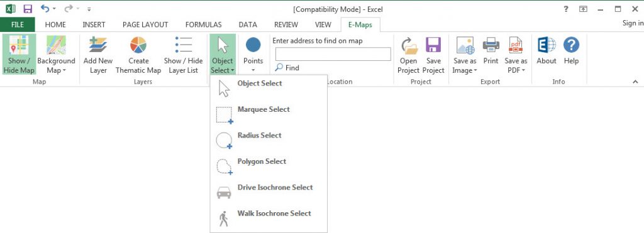This screenshot has width=644, height=233.
Task: Choose Walk Isochrone Select option
Action: [269, 218]
